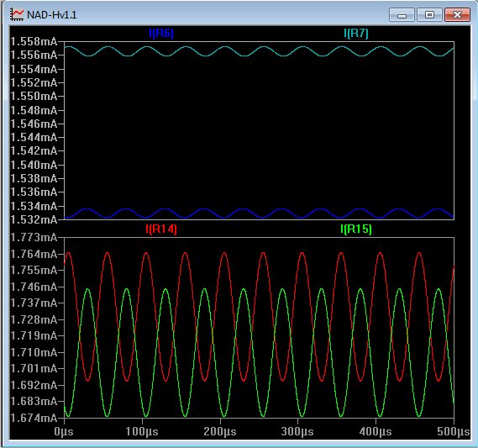Click the 1.719mA axis label on lower pane
This screenshot has width=478, height=448.
tap(34, 335)
